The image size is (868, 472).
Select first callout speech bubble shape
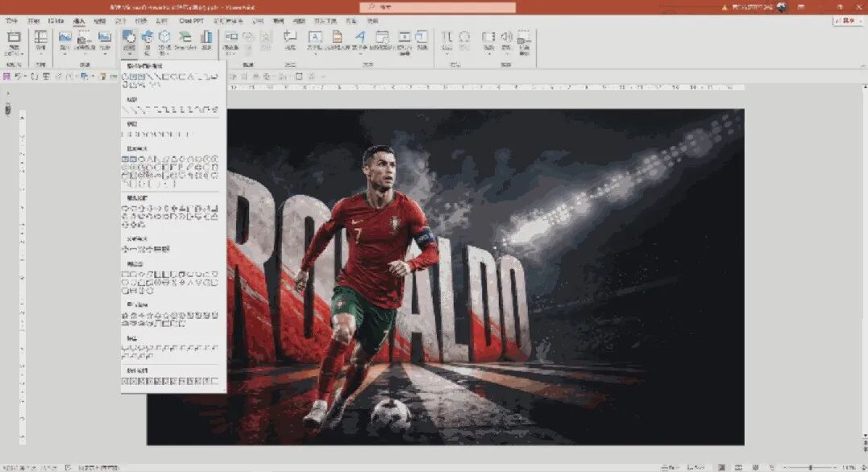[x=125, y=348]
